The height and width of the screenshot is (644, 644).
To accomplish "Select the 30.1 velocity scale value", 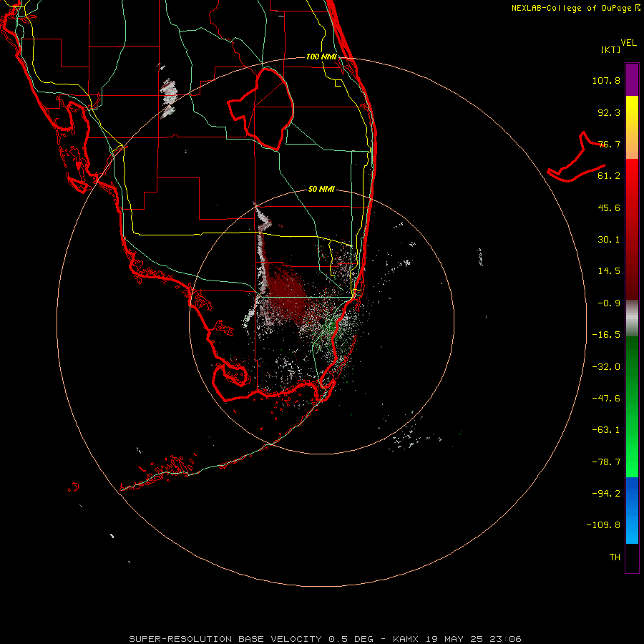I will [x=609, y=240].
